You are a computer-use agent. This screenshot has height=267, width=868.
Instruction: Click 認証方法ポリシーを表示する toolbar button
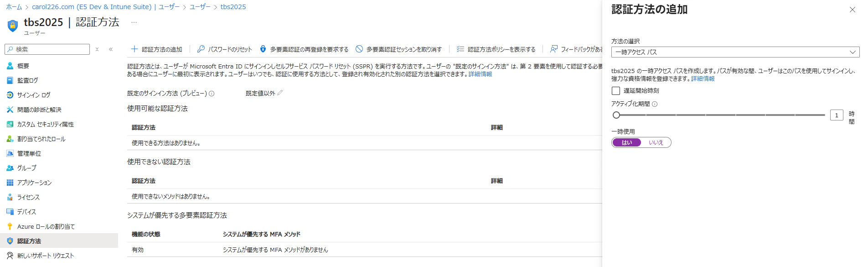point(496,49)
